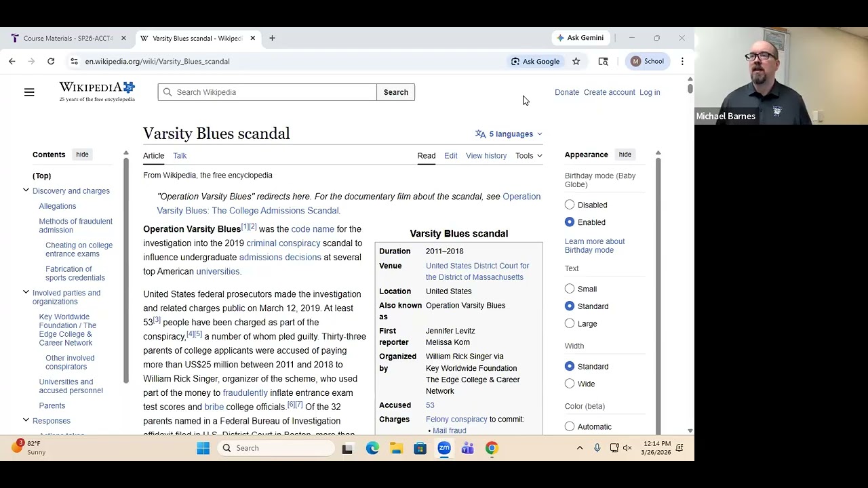Image resolution: width=868 pixels, height=488 pixels.
Task: Open the notification bell in system tray
Action: [x=679, y=448]
